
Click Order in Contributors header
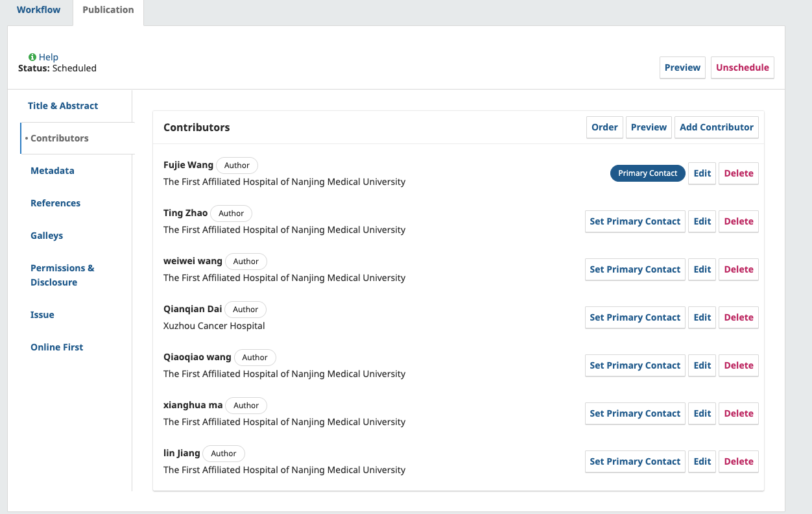[x=604, y=127]
